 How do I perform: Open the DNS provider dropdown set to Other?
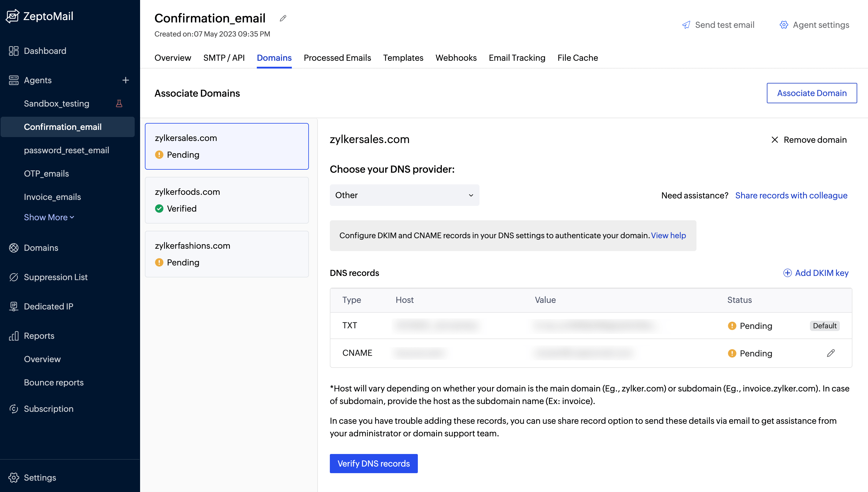point(404,195)
